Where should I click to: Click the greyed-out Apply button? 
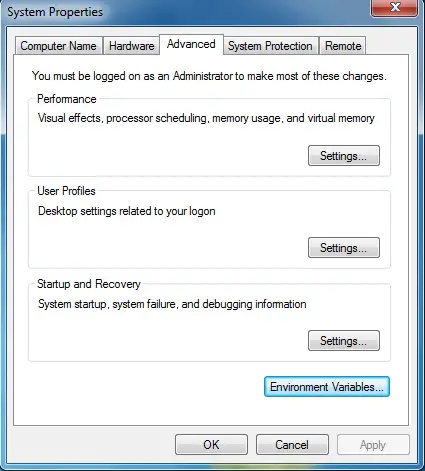(x=373, y=445)
